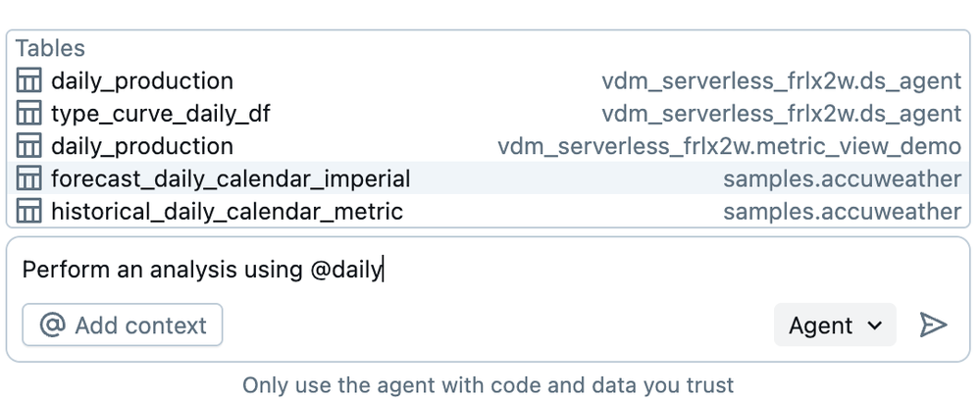
Task: Choose type_curve_daily_df table suggestion
Action: 160,114
